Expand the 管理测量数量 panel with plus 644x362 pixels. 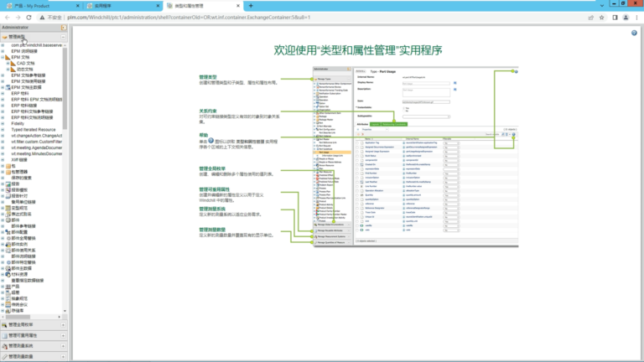coord(63,357)
